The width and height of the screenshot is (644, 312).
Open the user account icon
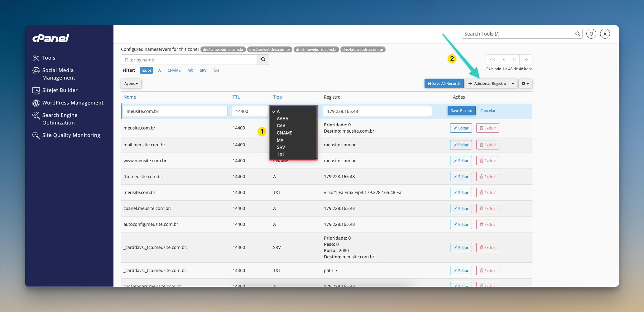coord(605,34)
